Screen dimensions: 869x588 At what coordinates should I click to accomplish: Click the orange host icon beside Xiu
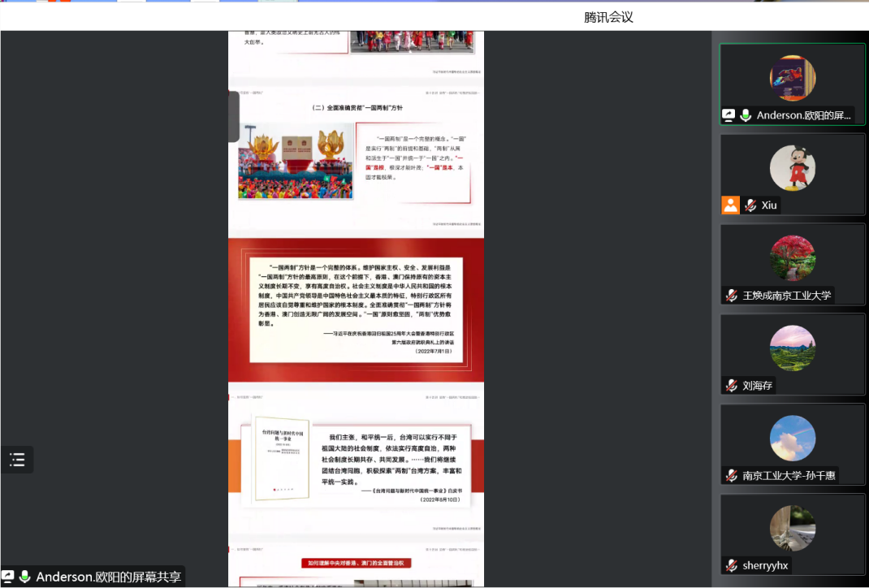(x=731, y=205)
